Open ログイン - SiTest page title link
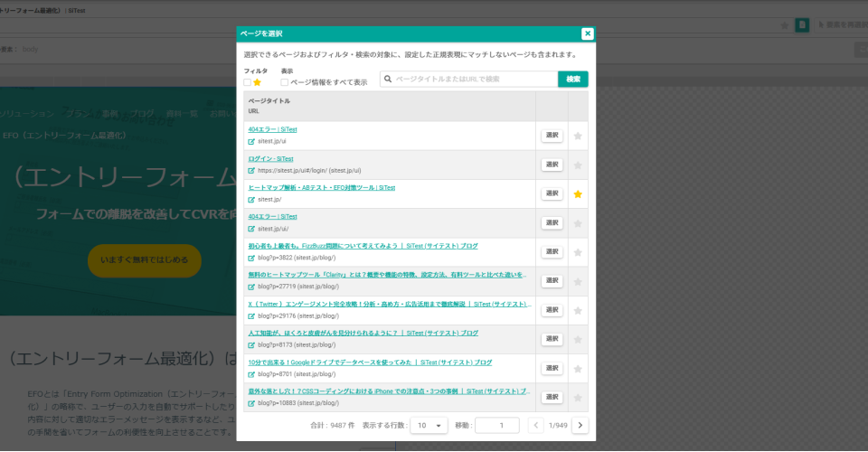 click(x=270, y=159)
